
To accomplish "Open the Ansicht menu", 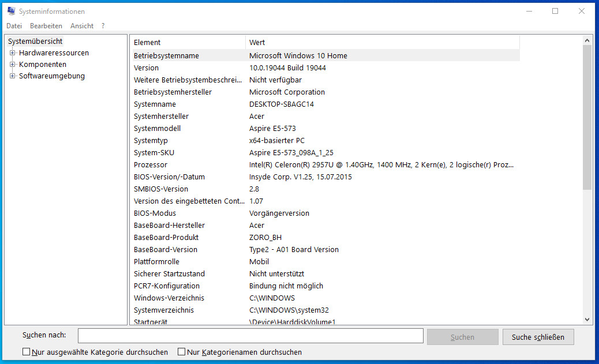I will (82, 25).
